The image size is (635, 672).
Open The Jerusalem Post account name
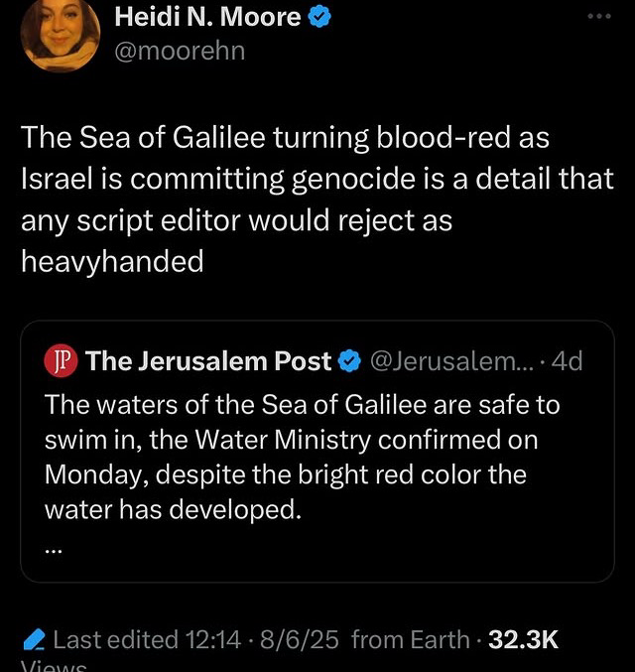click(208, 362)
